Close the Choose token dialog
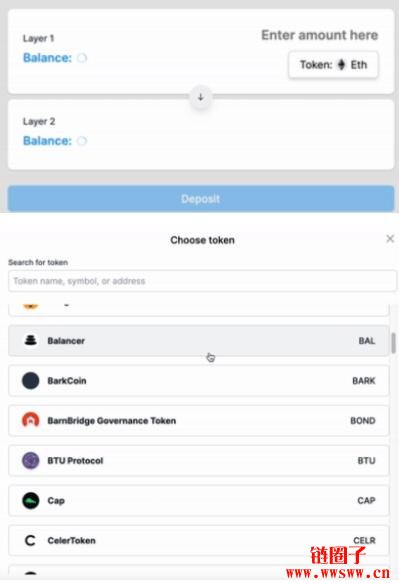Image resolution: width=399 pixels, height=583 pixels. tap(390, 239)
